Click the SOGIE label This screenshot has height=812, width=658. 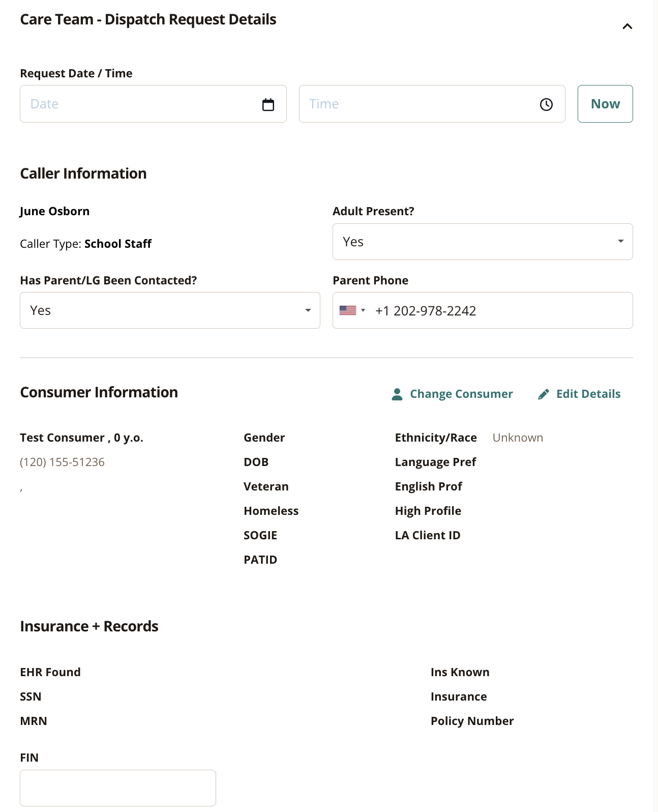click(260, 535)
